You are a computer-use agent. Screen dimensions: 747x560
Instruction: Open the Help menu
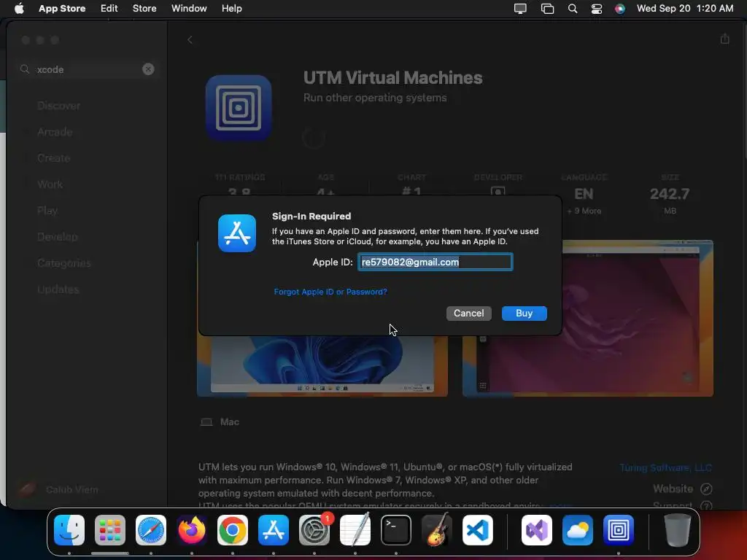[231, 8]
